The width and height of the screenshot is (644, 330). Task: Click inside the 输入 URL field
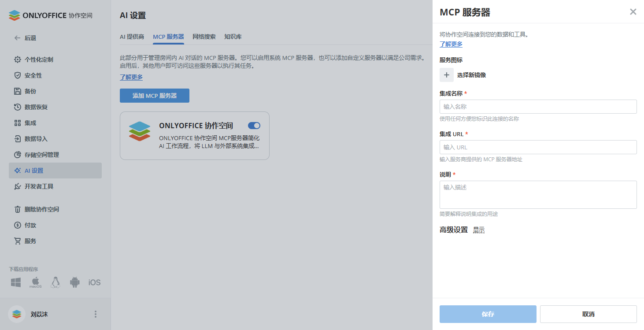pos(537,147)
